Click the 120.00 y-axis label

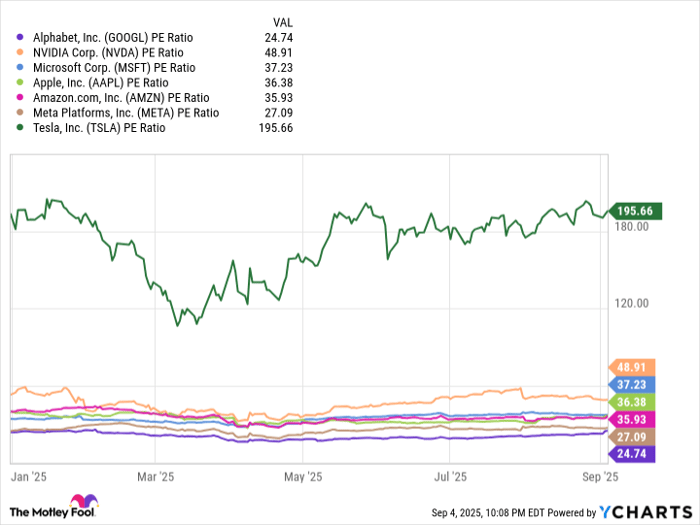pyautogui.click(x=632, y=304)
